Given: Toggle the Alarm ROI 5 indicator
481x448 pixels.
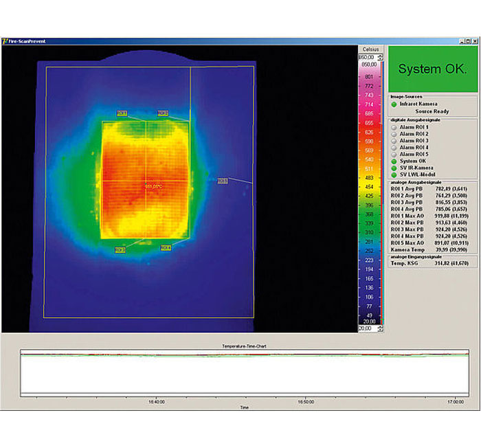Looking at the screenshot, I should tap(393, 154).
